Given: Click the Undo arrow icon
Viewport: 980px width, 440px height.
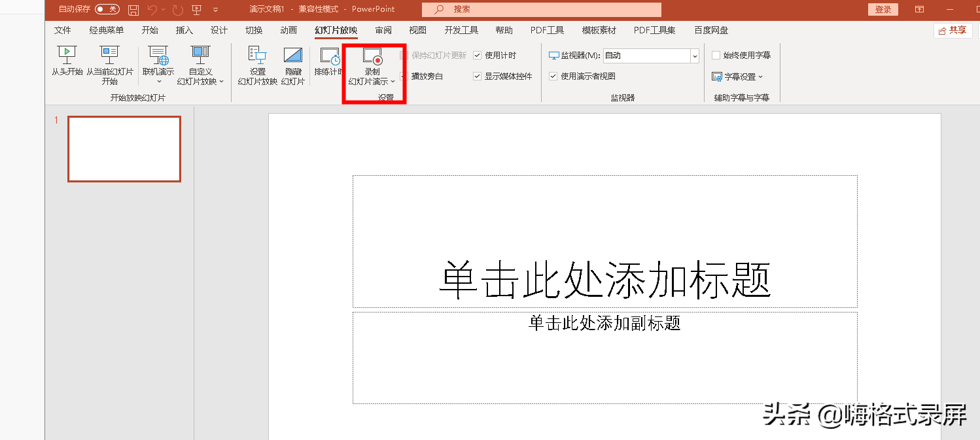Looking at the screenshot, I should (152, 10).
